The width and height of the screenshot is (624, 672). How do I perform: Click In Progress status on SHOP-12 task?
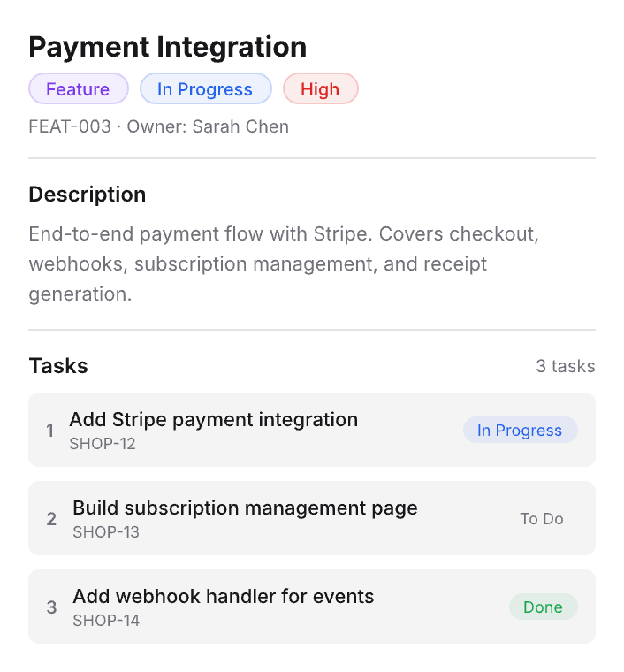pyautogui.click(x=520, y=431)
